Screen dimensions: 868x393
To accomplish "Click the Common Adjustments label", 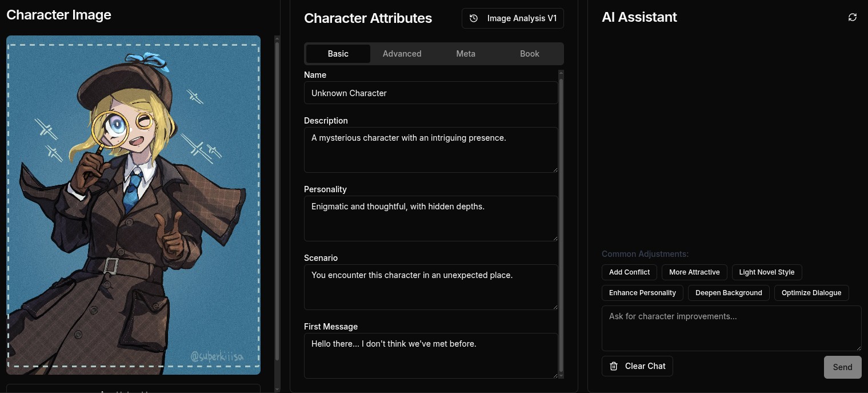I will pyautogui.click(x=645, y=254).
